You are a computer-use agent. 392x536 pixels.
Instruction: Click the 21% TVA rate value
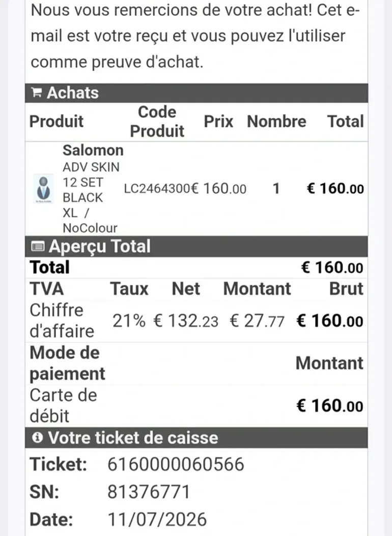[x=129, y=321]
